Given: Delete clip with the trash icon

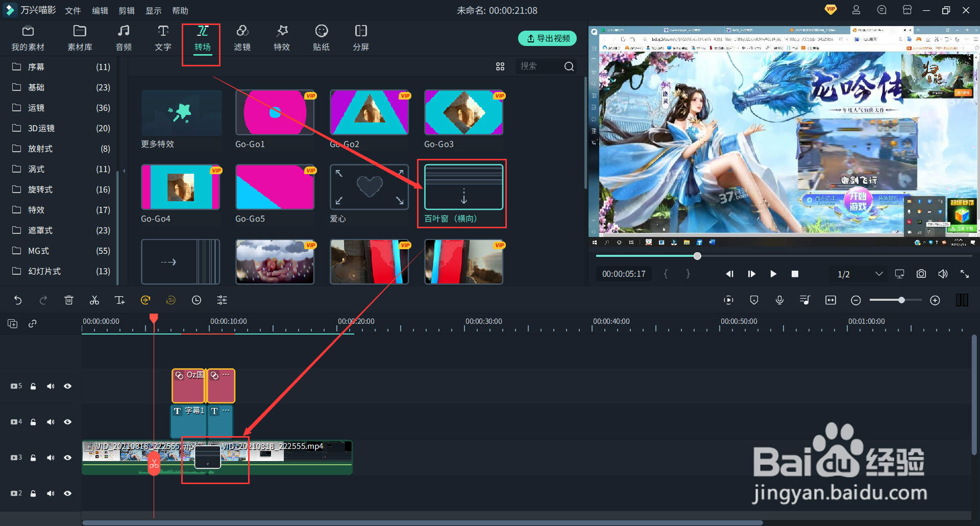Looking at the screenshot, I should 69,300.
